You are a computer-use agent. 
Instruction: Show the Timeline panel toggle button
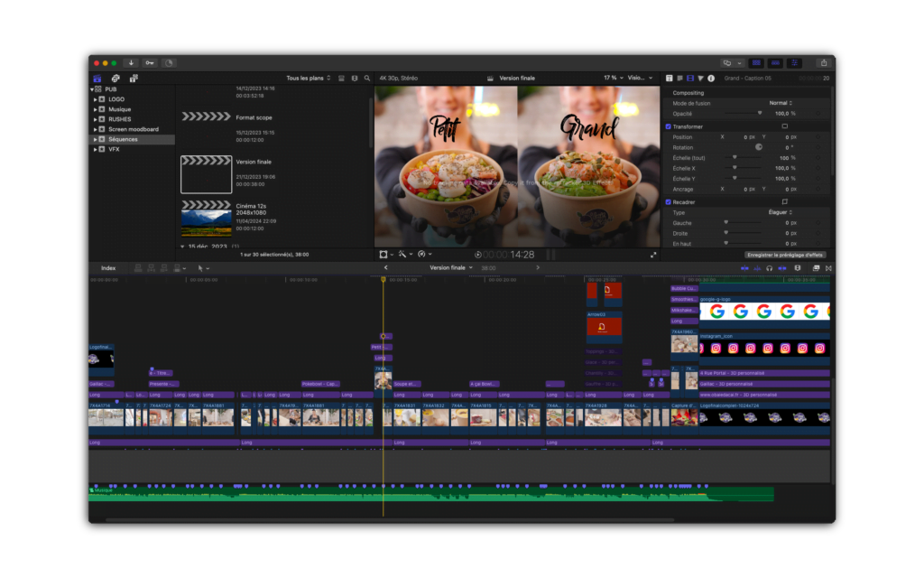[775, 63]
